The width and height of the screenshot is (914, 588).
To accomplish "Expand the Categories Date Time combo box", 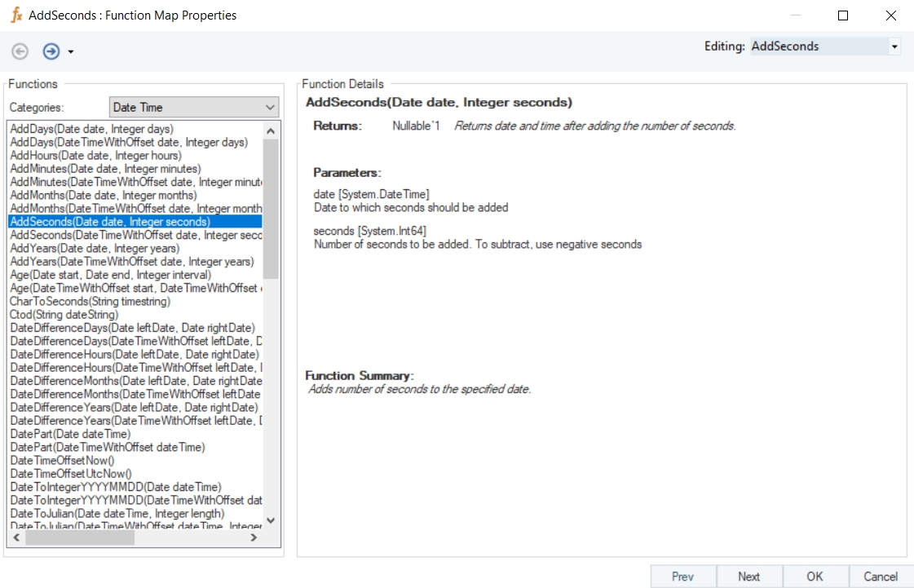I will pyautogui.click(x=270, y=108).
